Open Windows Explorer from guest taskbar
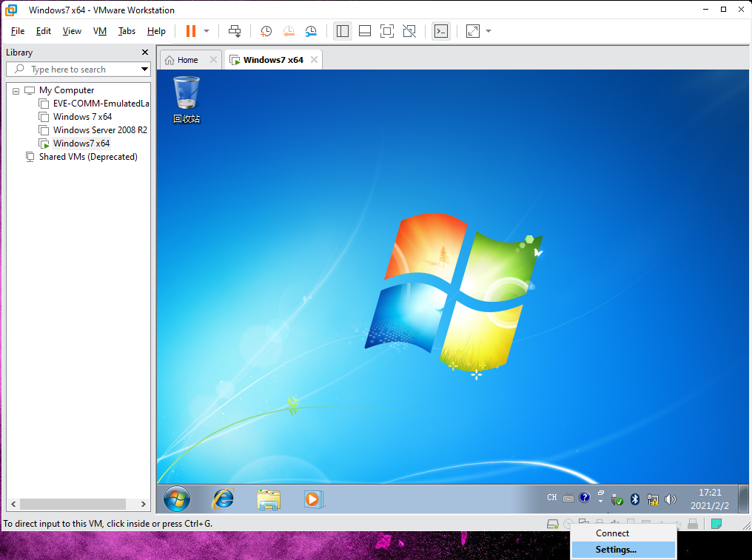The width and height of the screenshot is (752, 560). point(269,499)
